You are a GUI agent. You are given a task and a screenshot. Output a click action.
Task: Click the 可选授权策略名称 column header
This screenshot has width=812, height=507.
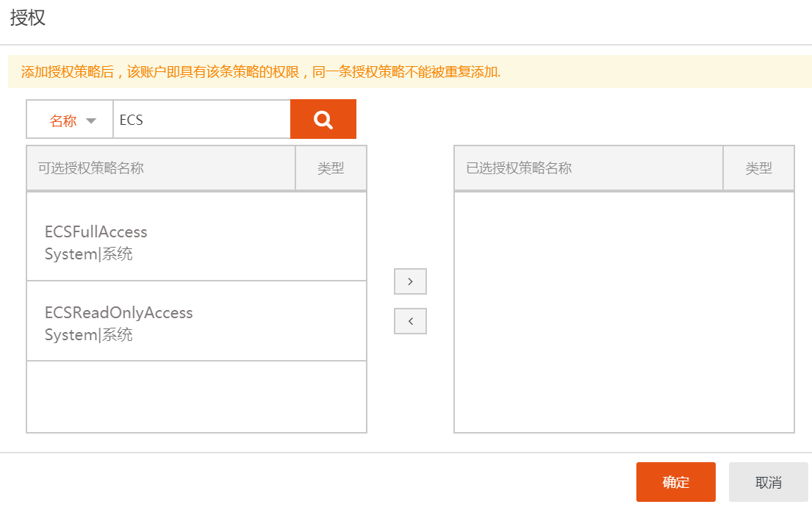point(161,168)
